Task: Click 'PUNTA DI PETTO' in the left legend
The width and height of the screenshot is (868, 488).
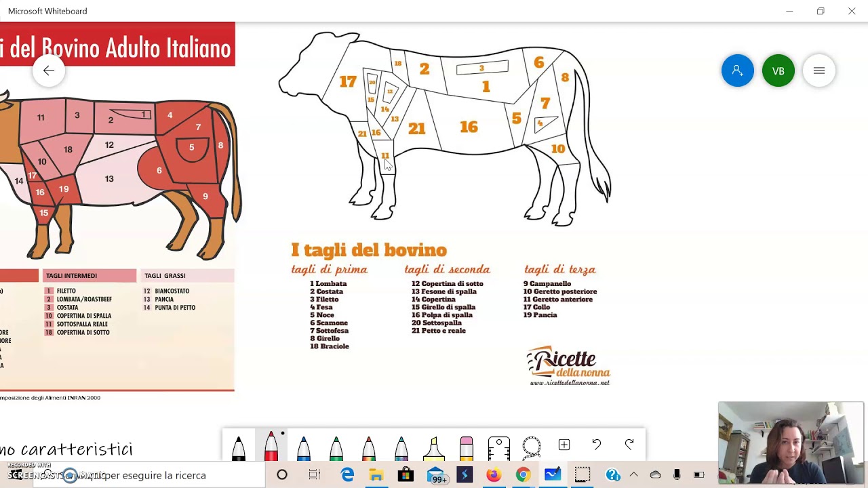Action: pos(175,308)
